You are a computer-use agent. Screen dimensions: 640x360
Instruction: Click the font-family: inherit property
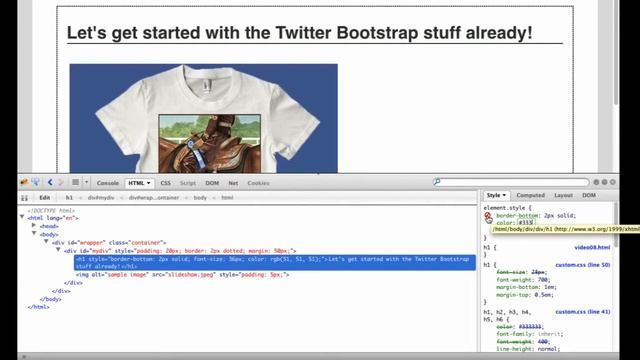[529, 334]
